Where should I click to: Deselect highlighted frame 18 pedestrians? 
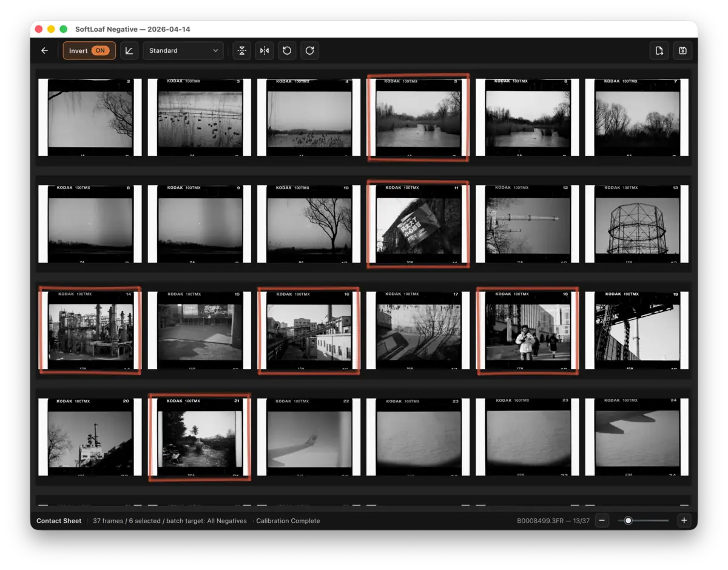[527, 330]
